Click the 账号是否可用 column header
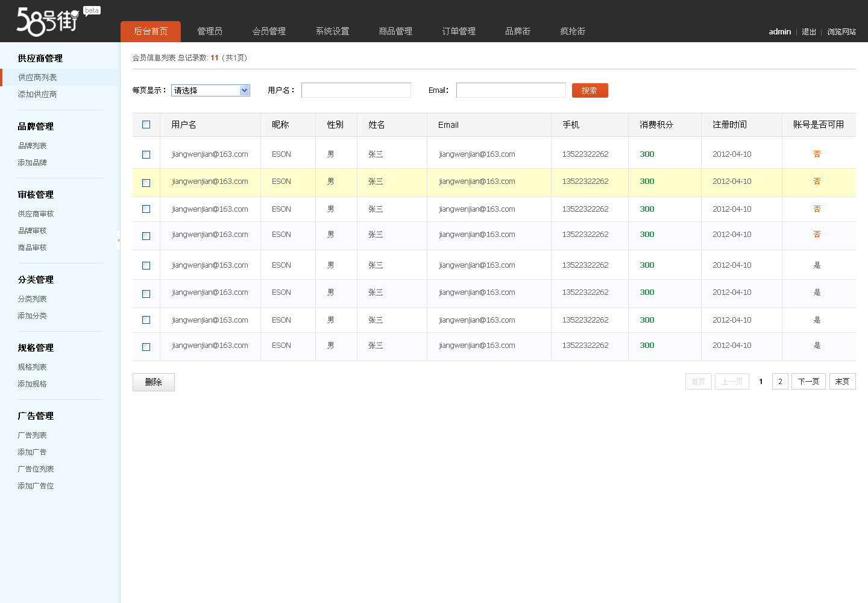Viewport: 868px width, 603px height. pyautogui.click(x=819, y=125)
